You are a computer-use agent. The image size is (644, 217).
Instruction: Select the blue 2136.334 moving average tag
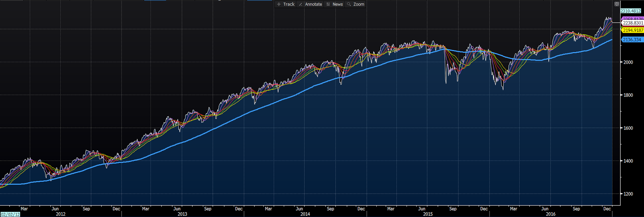coord(632,40)
